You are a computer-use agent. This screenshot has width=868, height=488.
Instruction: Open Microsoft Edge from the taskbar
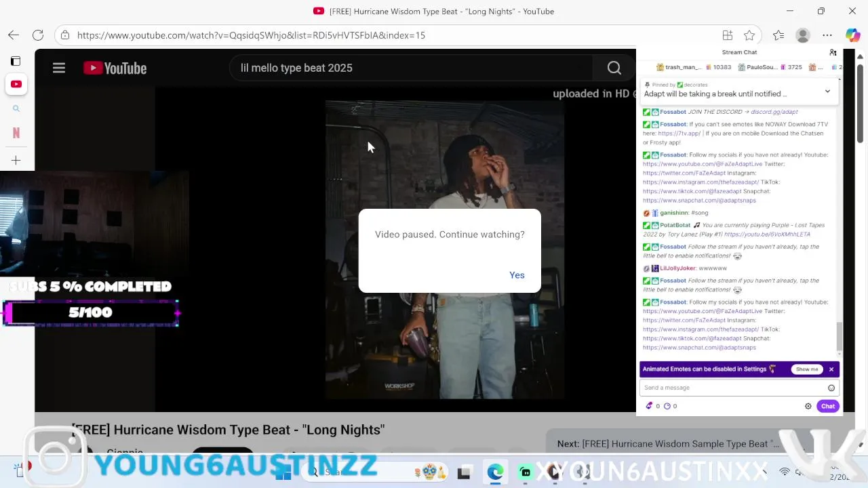(x=495, y=472)
